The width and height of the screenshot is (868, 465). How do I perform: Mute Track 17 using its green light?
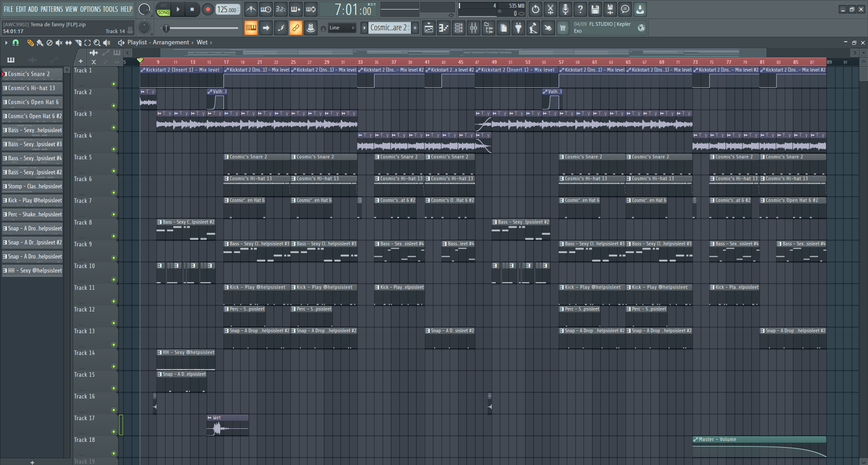114,431
